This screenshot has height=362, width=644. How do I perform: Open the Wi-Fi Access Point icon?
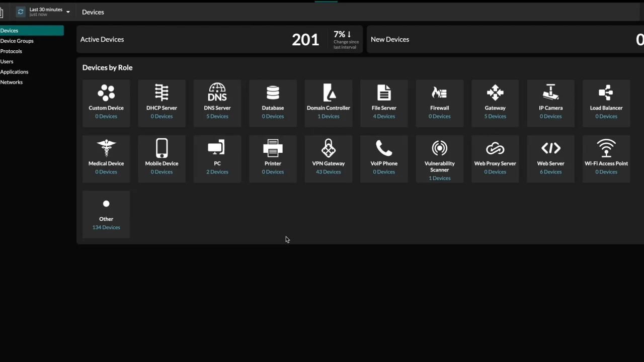[606, 148]
